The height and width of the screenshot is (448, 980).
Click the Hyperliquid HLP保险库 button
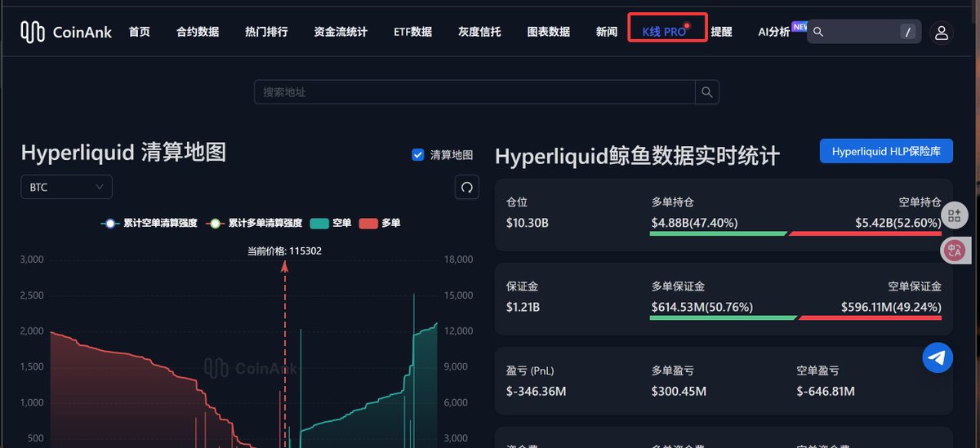pos(886,151)
